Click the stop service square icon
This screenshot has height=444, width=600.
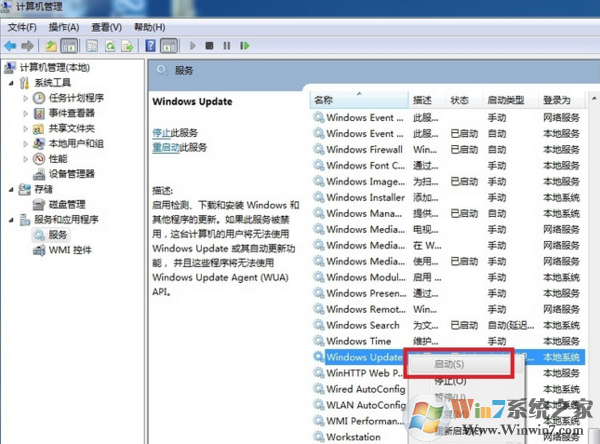[x=208, y=46]
